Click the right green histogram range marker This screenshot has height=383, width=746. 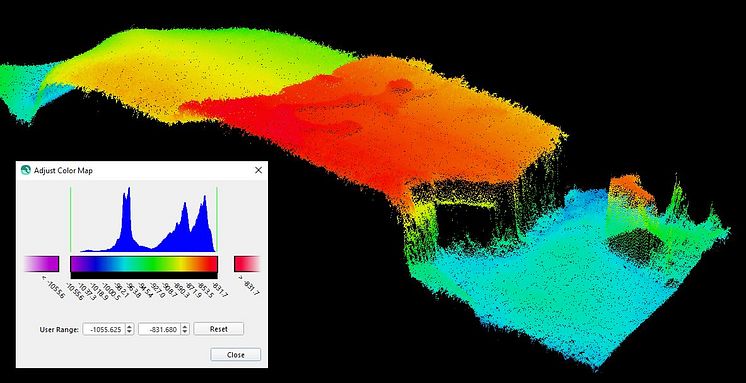[x=217, y=219]
